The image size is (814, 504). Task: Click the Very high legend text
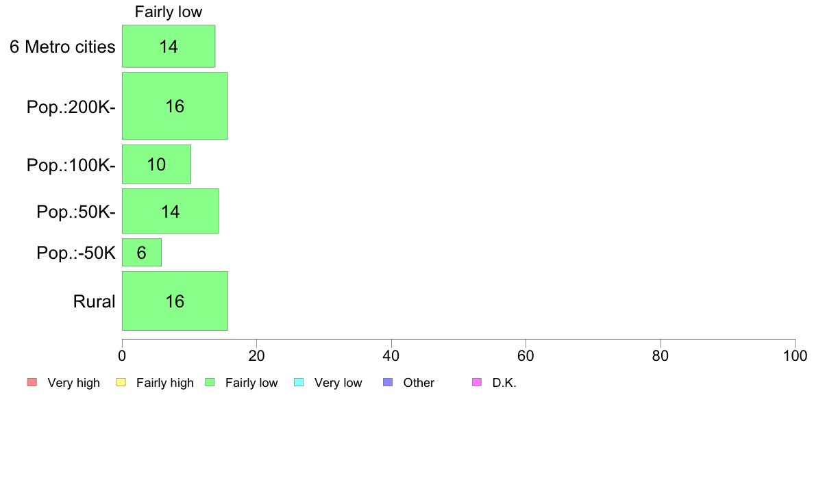74,383
